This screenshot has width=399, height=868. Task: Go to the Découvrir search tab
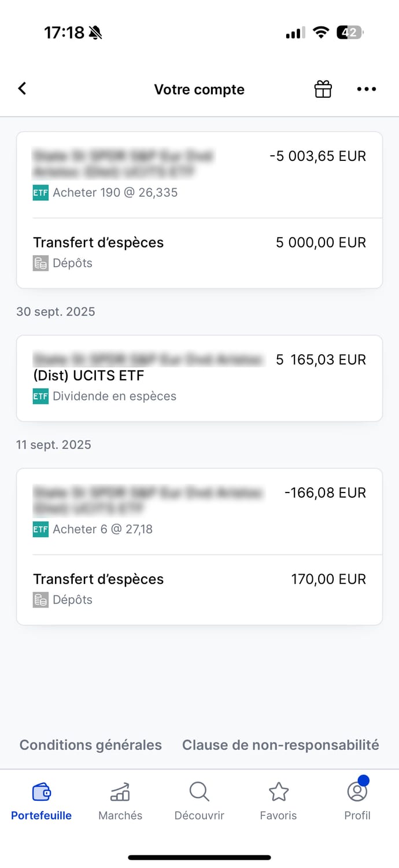[199, 801]
